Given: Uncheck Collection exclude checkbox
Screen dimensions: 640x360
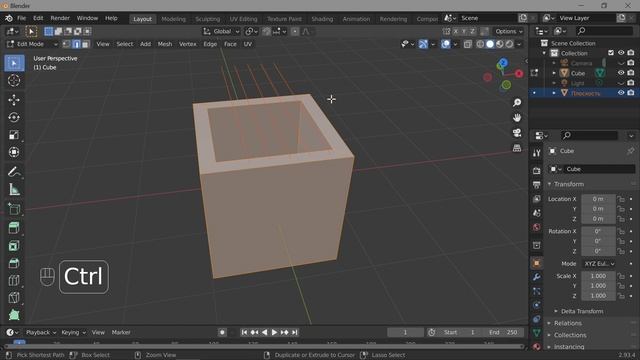Looking at the screenshot, I should point(611,53).
